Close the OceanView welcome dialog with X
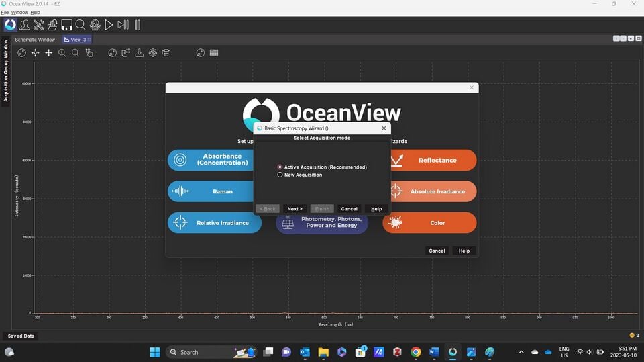The image size is (644, 362). click(x=472, y=87)
